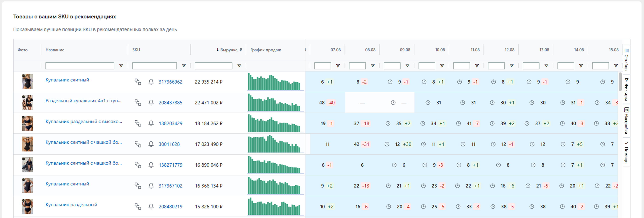Click the bell icon for SKU 208437885
Viewport: 644px width, 218px height.
pos(151,103)
